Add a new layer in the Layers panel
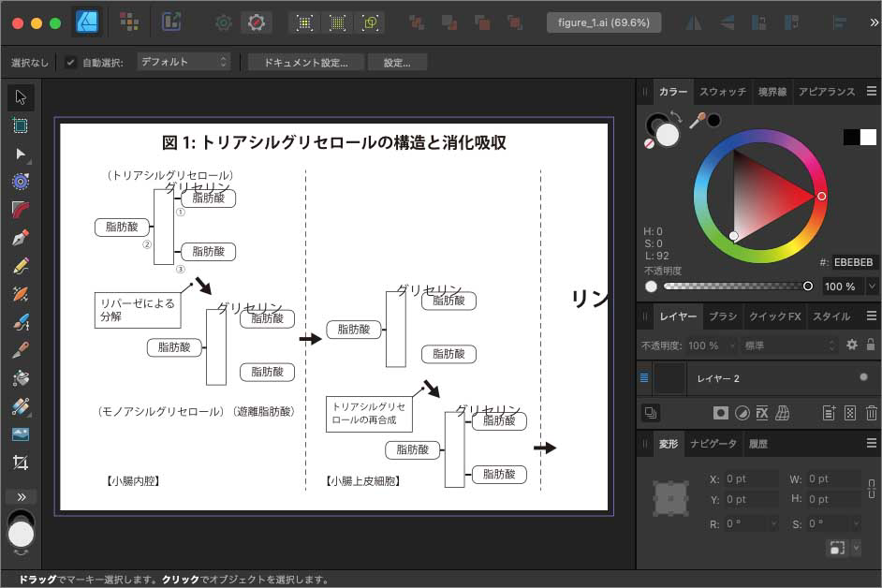Viewport: 882px width, 588px height. pos(829,412)
